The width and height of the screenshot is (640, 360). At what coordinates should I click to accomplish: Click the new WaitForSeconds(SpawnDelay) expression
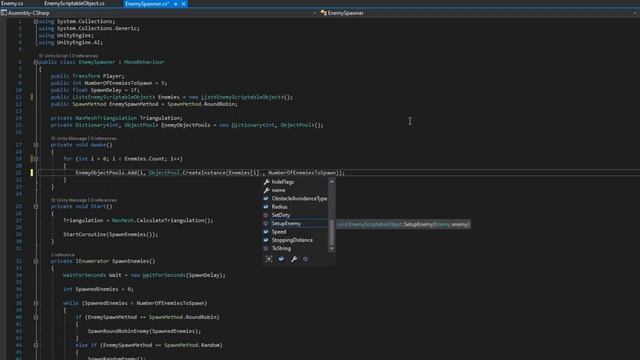[x=178, y=275]
